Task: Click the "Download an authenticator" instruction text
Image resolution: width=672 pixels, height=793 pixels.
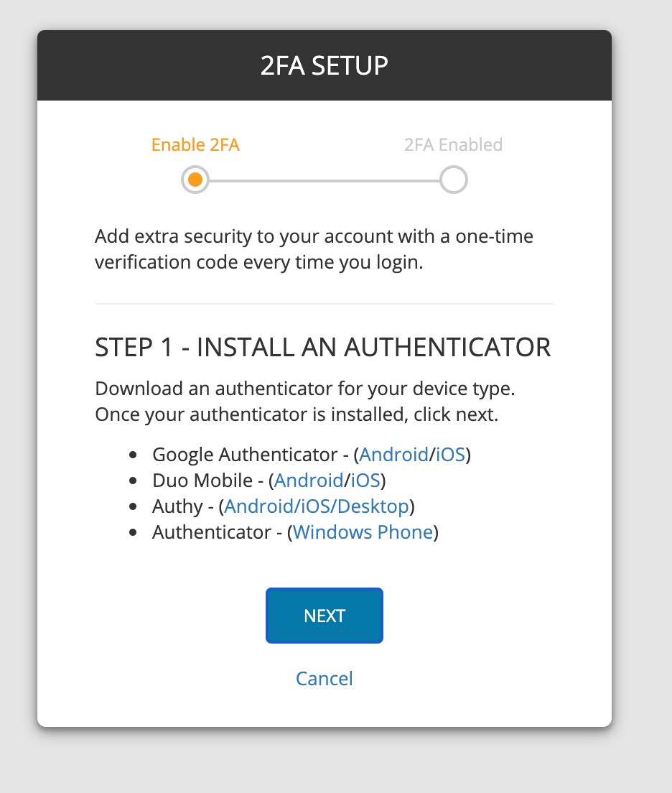Action: [x=305, y=402]
